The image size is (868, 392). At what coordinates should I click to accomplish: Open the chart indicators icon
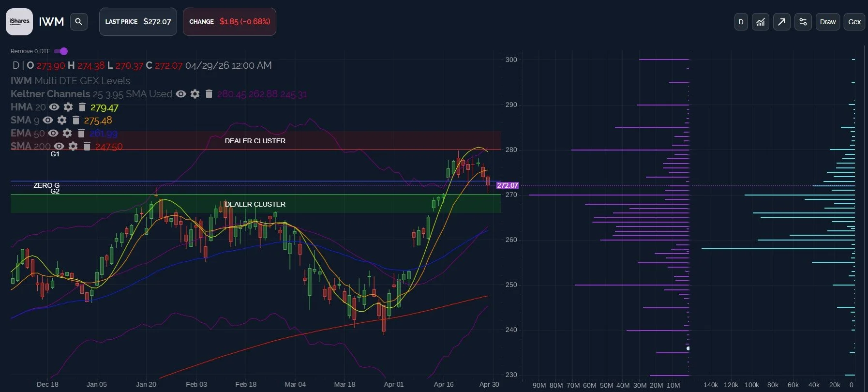tap(761, 22)
